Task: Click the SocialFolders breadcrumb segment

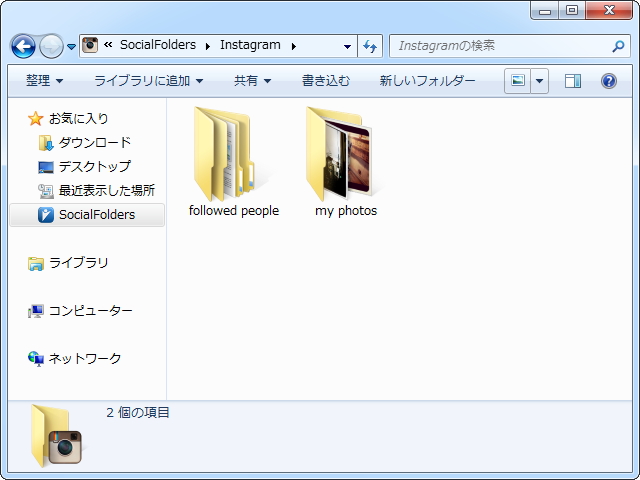Action: tap(158, 45)
